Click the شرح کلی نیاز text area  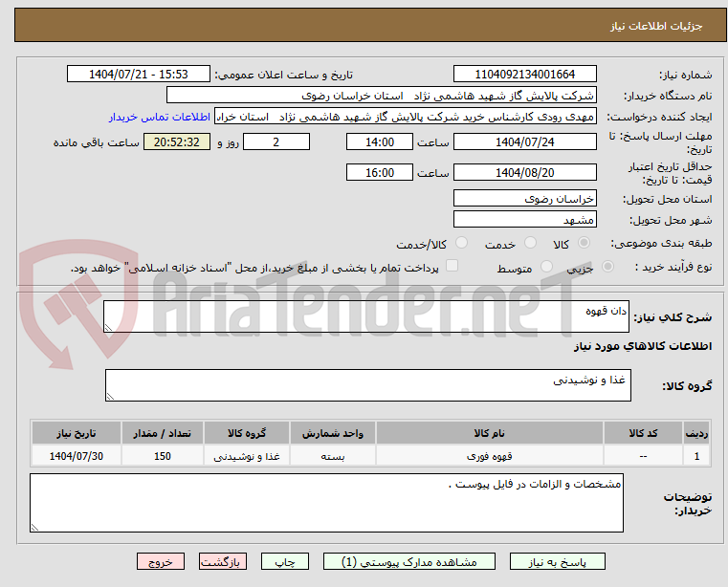(x=365, y=317)
